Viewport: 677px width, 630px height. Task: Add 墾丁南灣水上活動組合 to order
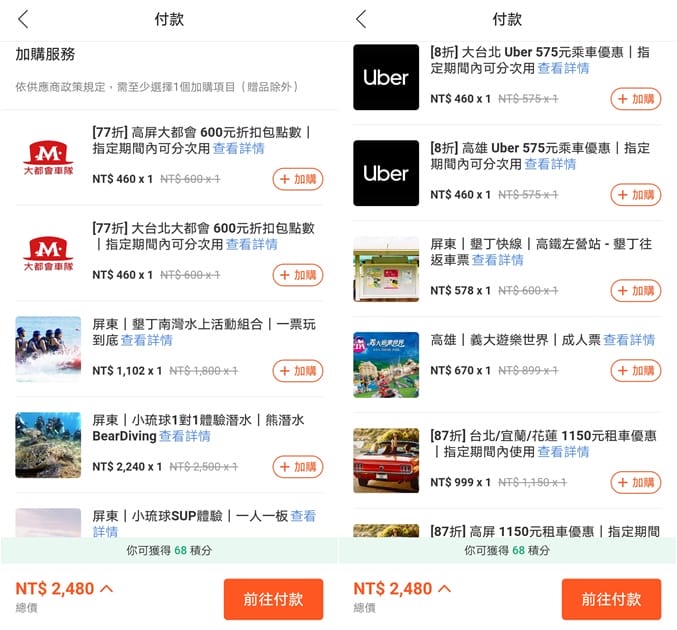[297, 370]
